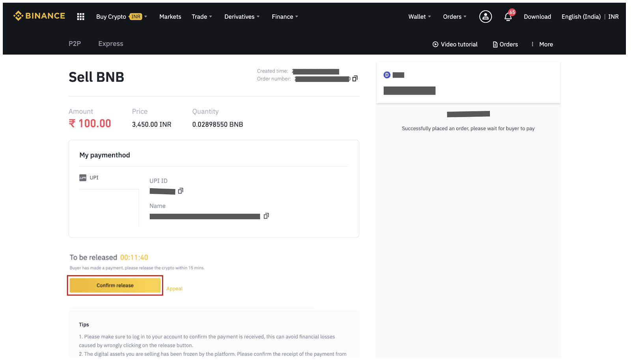Expand the Finance dropdown menu
Screen dimensions: 631x364
[x=285, y=17]
